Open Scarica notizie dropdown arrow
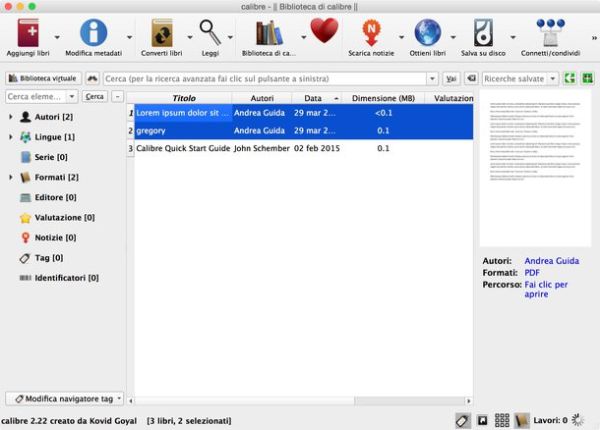 tap(401, 37)
